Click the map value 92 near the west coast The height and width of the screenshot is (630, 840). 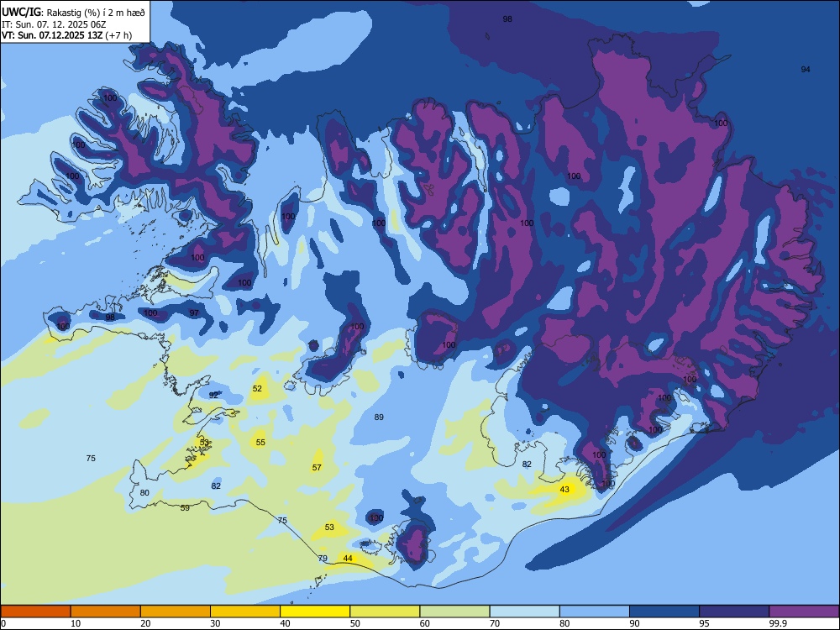point(213,395)
